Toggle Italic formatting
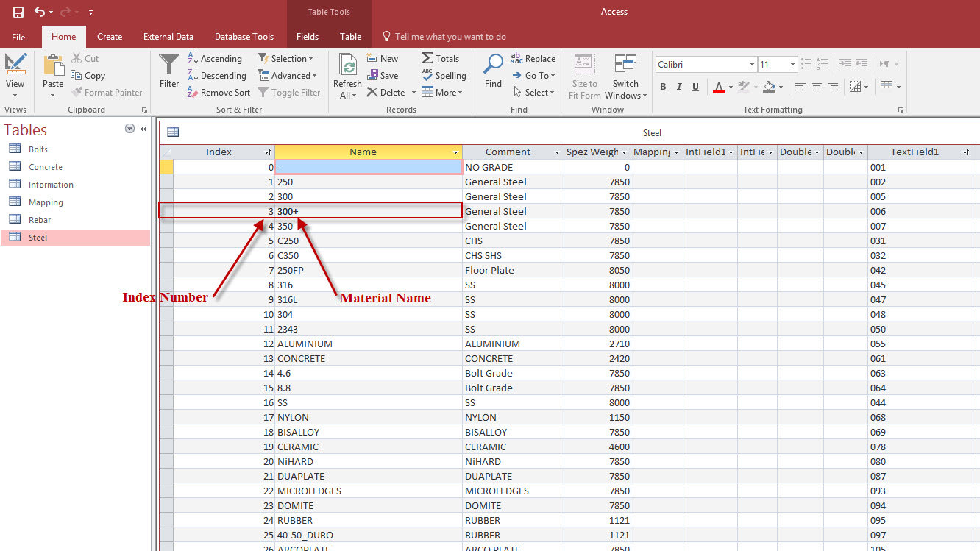The height and width of the screenshot is (551, 980). click(x=680, y=87)
